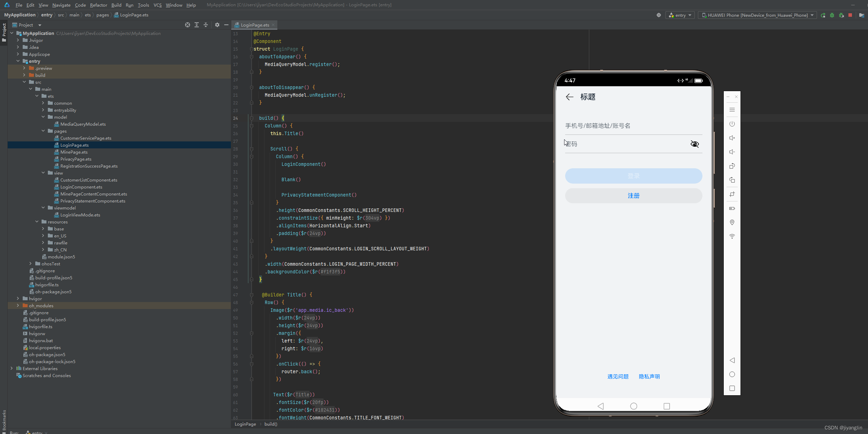Open emulator location settings icon
Screen dimensions: 868x434
coord(732,222)
